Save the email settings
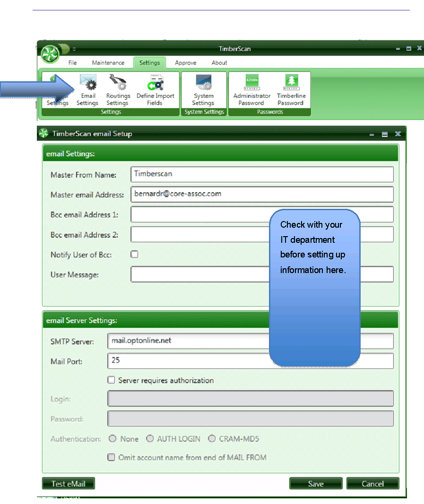The height and width of the screenshot is (504, 424). [315, 483]
